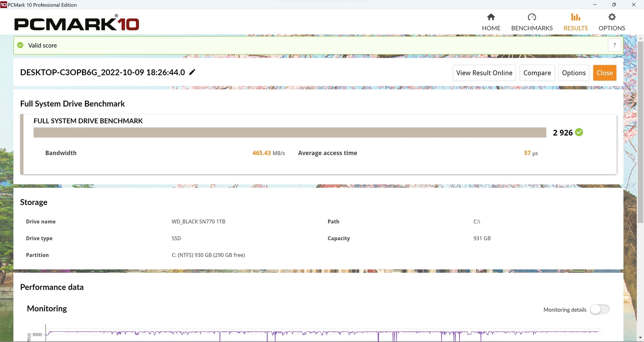Image resolution: width=644 pixels, height=342 pixels.
Task: Restore down the PCMark 10 window
Action: coord(614,5)
